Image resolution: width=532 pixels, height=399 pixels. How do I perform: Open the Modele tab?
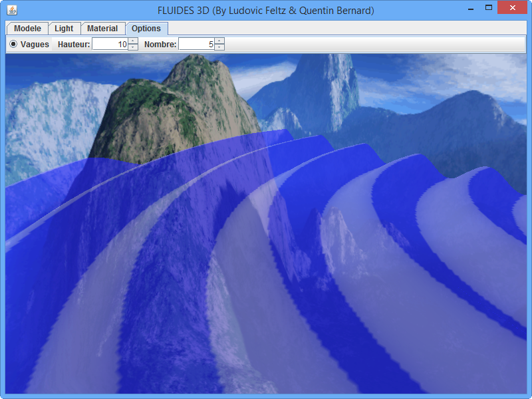pyautogui.click(x=27, y=29)
